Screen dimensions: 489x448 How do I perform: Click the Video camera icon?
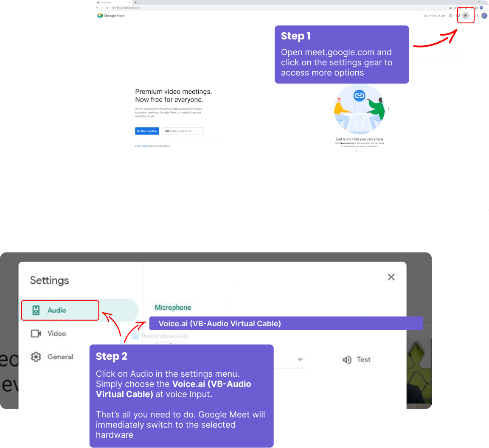click(36, 333)
